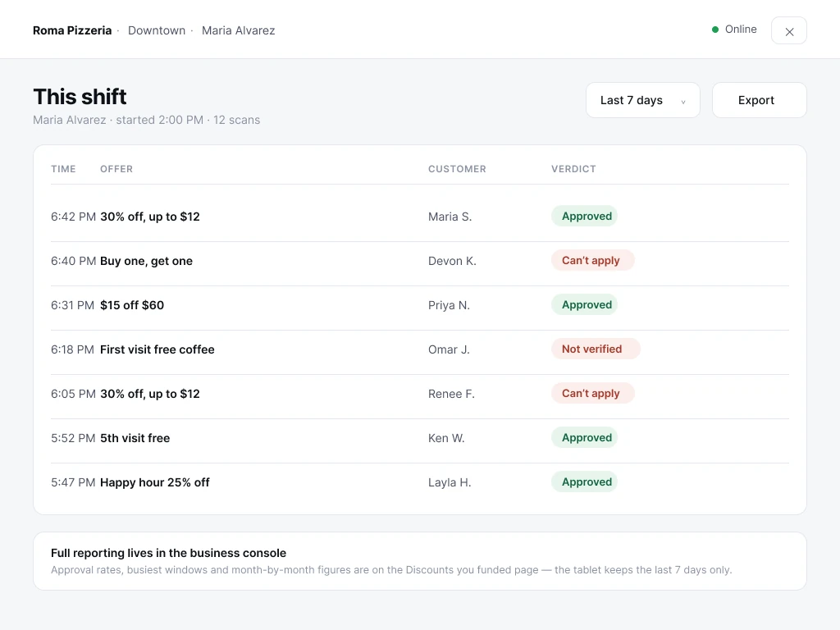This screenshot has height=630, width=840.
Task: Click customer Priya N.
Action: [x=449, y=305]
